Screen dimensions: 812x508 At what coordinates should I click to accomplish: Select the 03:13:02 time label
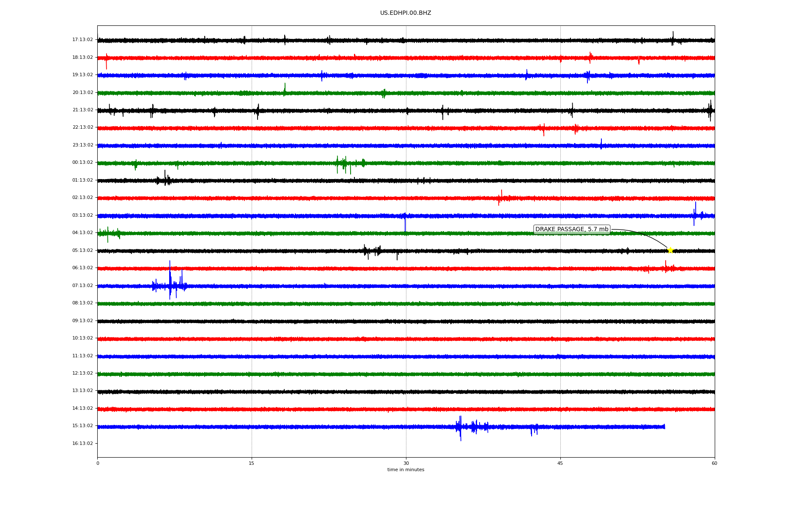click(x=82, y=215)
